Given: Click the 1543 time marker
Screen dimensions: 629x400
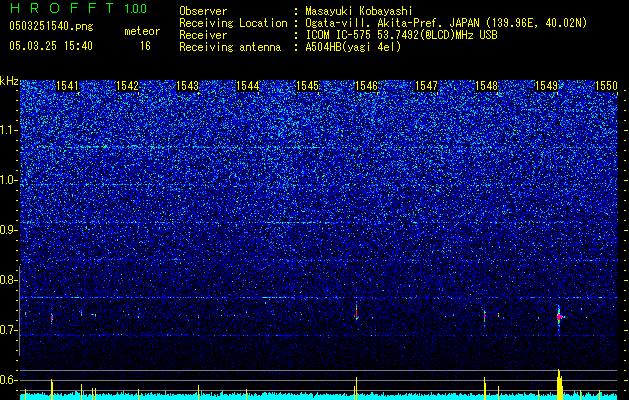Looking at the screenshot, I should [187, 86].
